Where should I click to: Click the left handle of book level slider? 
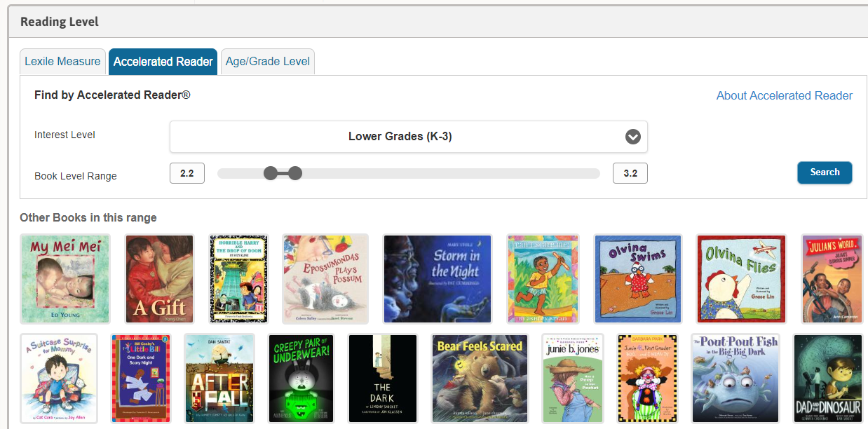tap(271, 173)
